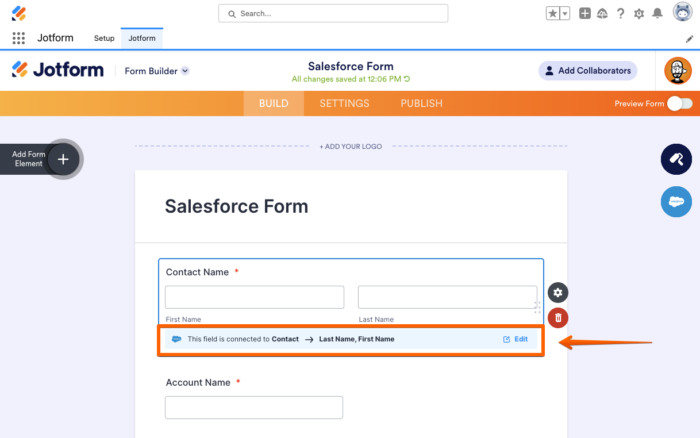Switch to the Settings tab

344,103
